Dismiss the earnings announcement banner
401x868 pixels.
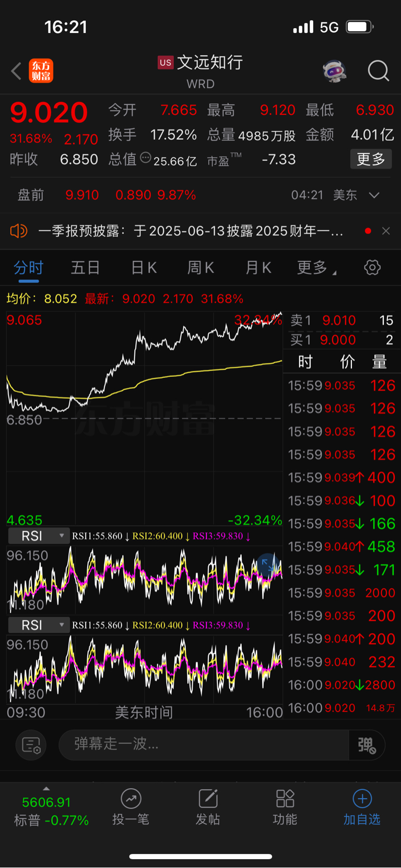point(386,231)
